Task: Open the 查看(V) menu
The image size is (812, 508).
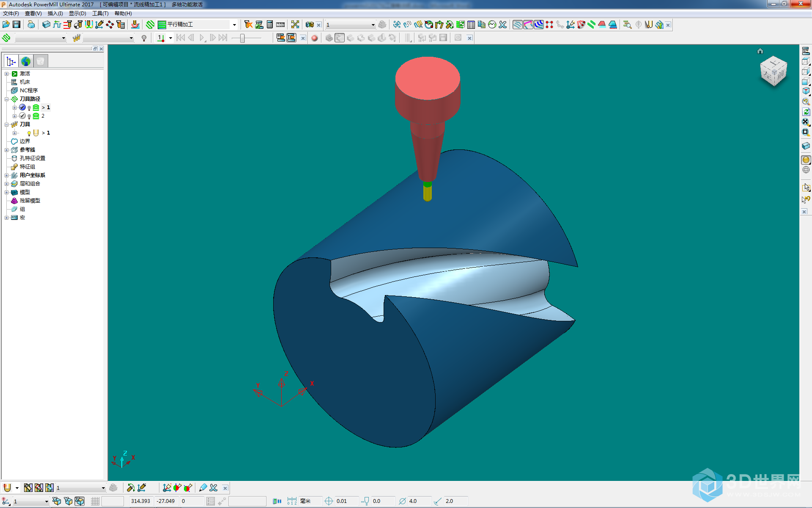Action: [33, 14]
